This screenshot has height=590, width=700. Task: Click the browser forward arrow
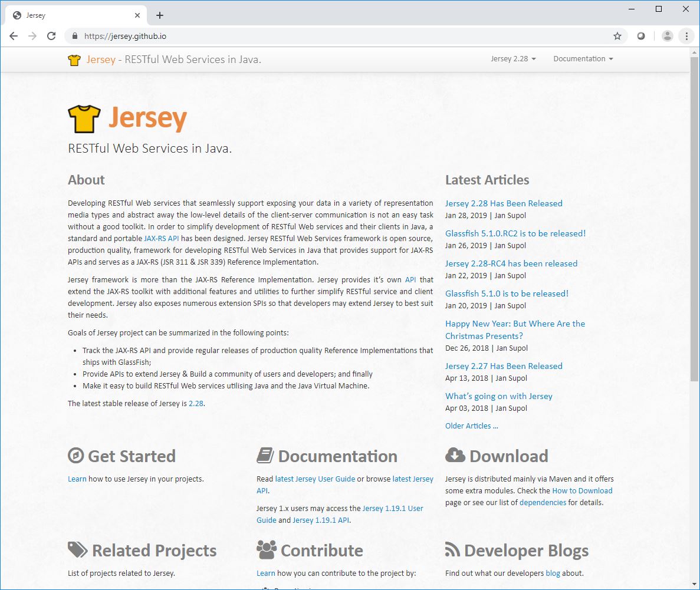[32, 36]
